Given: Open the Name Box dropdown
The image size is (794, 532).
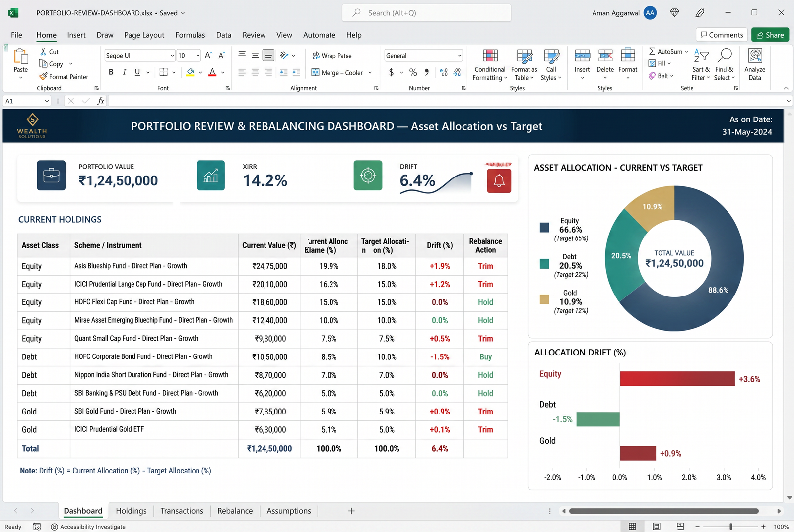Looking at the screenshot, I should click(47, 101).
